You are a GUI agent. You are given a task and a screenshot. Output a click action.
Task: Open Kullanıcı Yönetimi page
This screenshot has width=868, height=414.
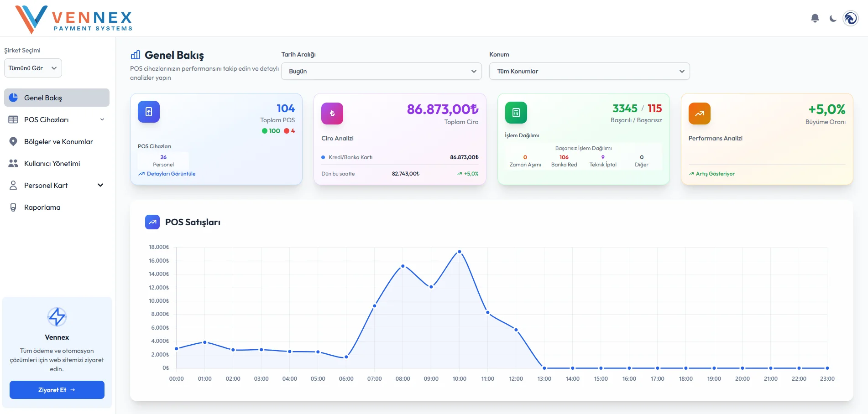52,163
